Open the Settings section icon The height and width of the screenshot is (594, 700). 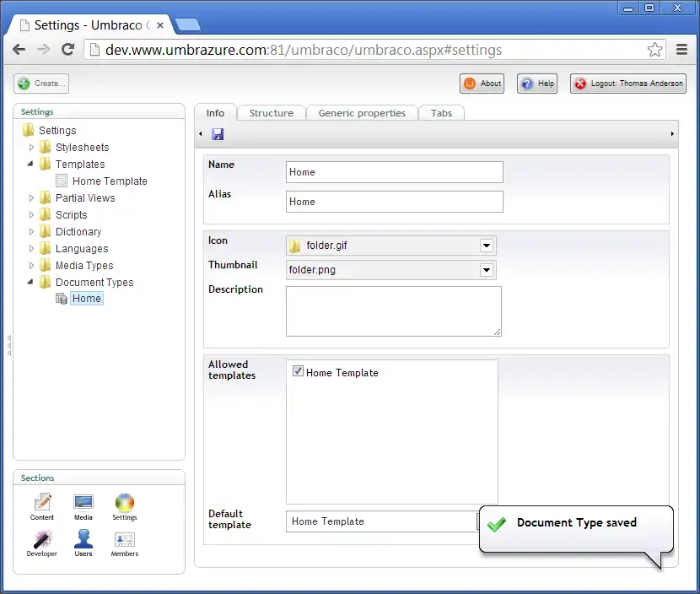point(125,507)
